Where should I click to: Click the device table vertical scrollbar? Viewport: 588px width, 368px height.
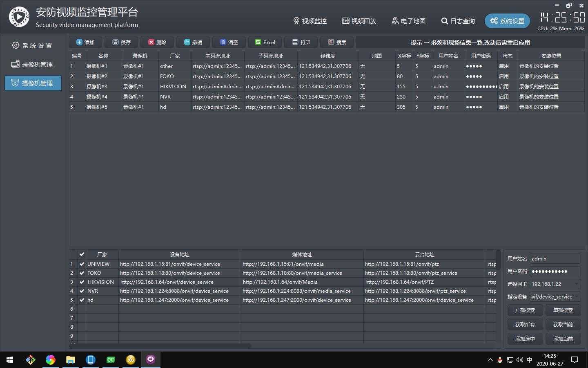(498, 259)
